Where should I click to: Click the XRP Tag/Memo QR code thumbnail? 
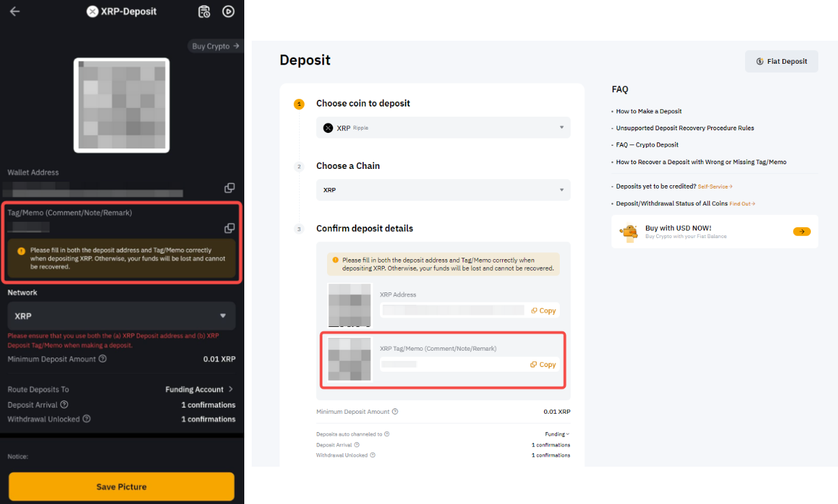[x=349, y=360]
